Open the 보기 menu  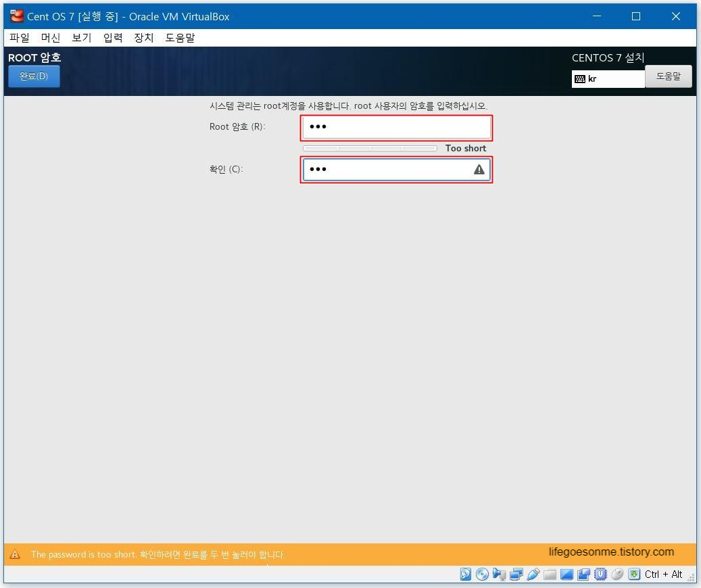click(81, 38)
